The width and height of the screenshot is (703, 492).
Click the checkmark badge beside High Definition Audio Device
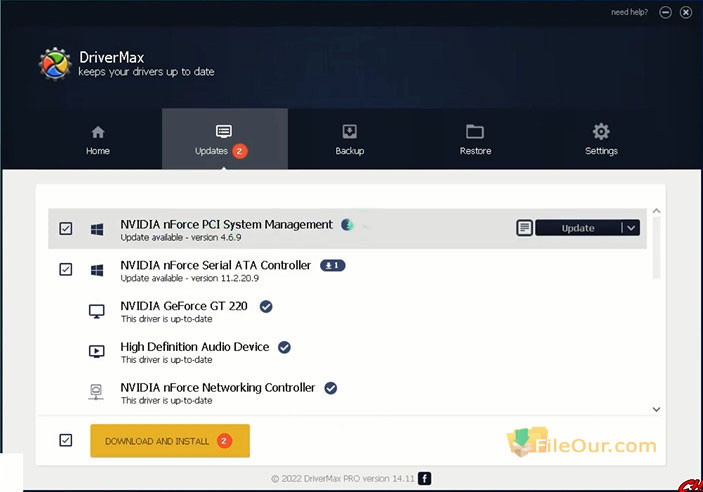click(x=284, y=347)
